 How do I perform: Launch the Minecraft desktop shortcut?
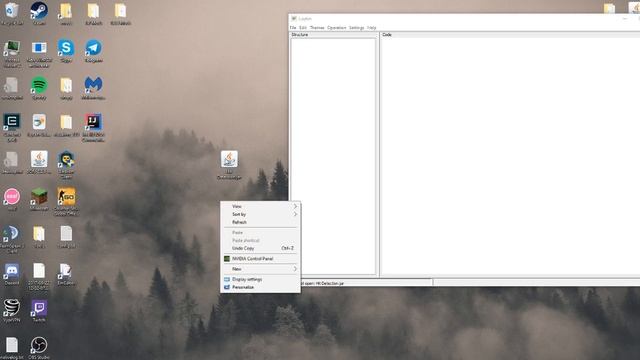click(39, 197)
